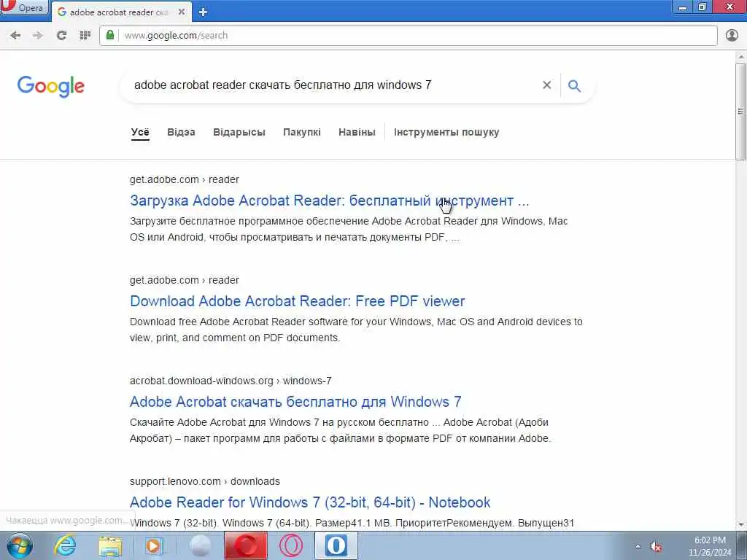Click snippet text Загрузите бесплатное программное обеспечение
This screenshot has height=560, width=747.
tap(249, 221)
